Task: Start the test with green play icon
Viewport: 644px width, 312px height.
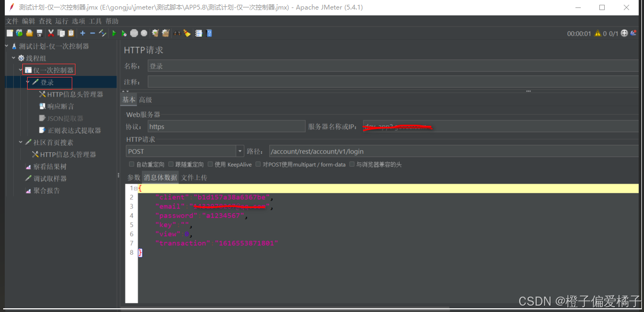Action: pos(114,33)
